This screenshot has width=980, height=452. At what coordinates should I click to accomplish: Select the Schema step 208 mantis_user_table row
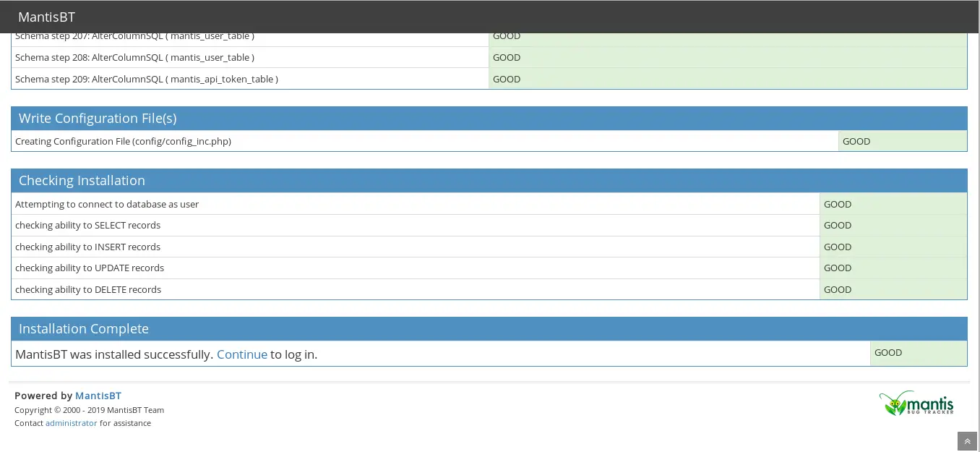(134, 57)
